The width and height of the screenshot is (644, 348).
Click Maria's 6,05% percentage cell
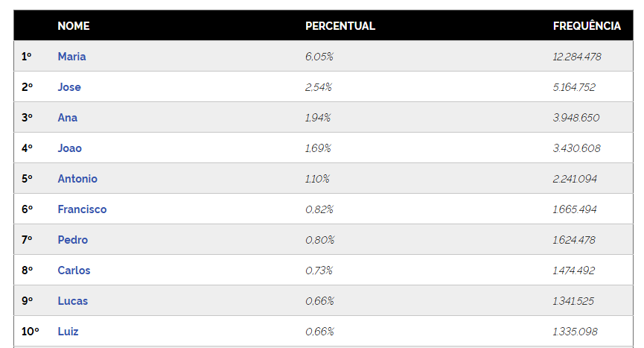click(x=318, y=57)
